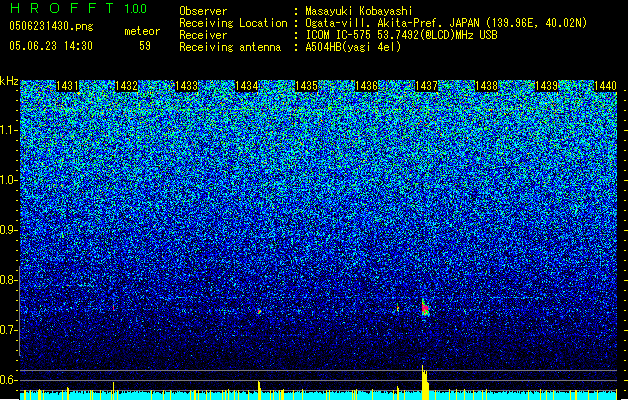
Task: Select the 1.0 frequency axis label
Action: [x=9, y=181]
